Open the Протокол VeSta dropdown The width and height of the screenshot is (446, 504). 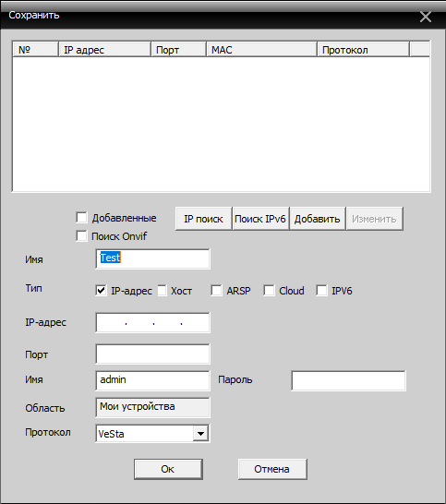click(x=200, y=434)
